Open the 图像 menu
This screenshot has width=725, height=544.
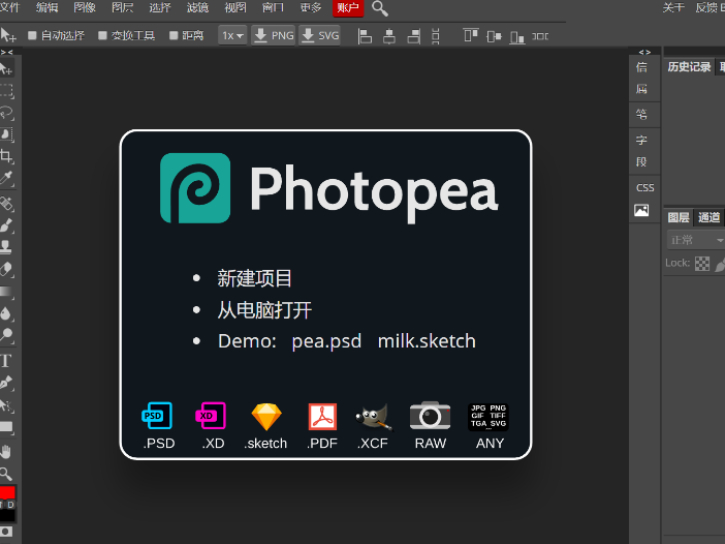click(x=84, y=7)
